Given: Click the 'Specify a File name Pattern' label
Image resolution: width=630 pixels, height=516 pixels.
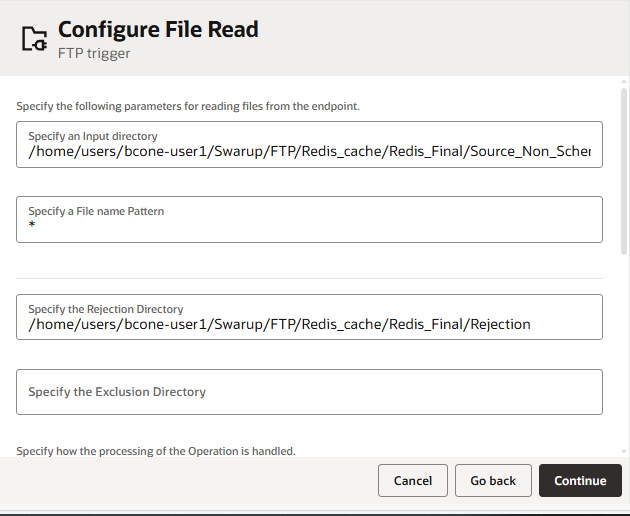Looking at the screenshot, I should tap(96, 211).
